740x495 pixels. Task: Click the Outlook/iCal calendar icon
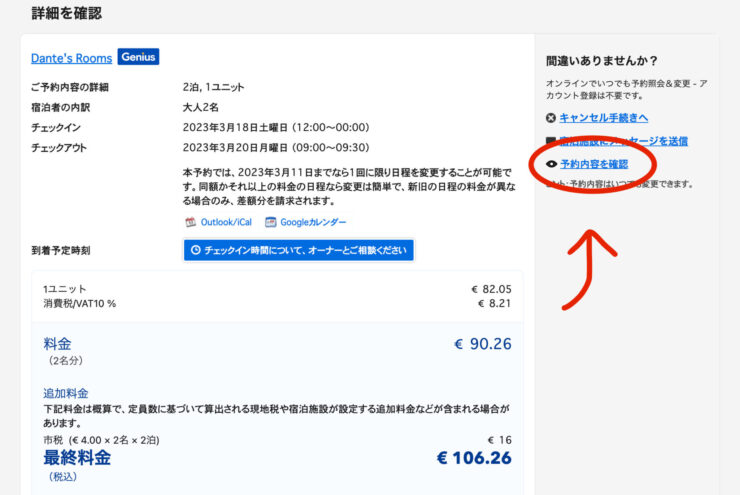[x=191, y=222]
